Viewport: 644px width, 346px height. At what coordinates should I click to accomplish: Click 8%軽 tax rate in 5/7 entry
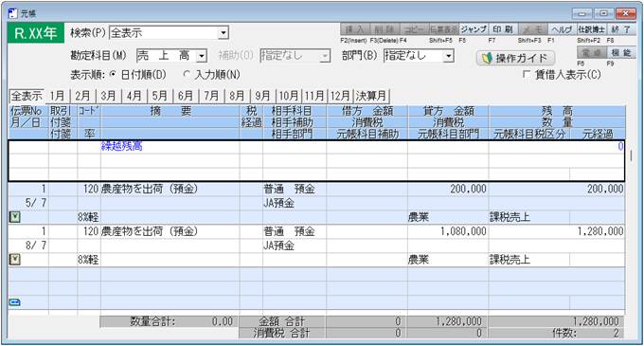coord(88,217)
